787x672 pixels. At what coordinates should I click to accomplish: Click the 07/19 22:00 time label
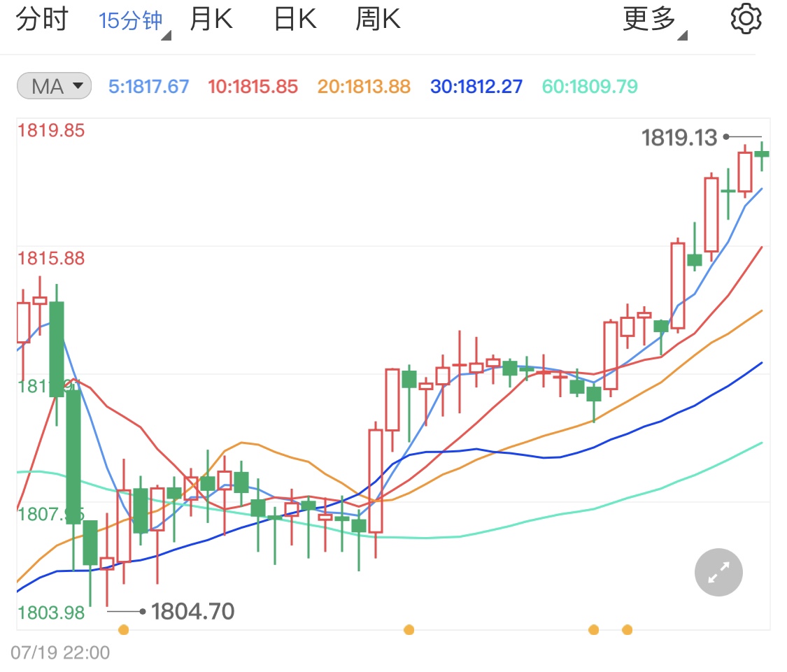(x=60, y=652)
